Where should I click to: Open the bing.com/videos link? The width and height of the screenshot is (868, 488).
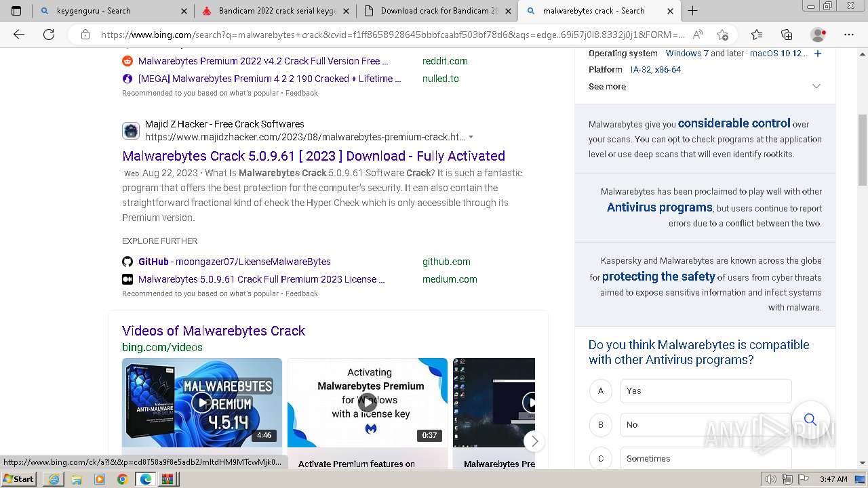pyautogui.click(x=162, y=347)
